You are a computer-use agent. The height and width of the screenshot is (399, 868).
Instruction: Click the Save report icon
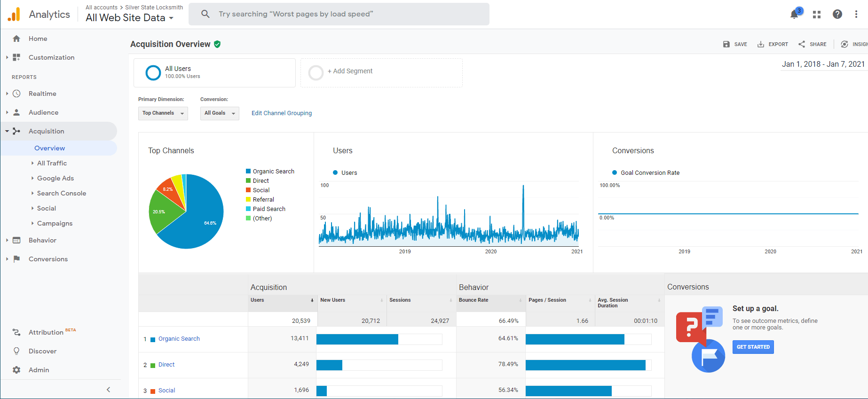pos(726,44)
